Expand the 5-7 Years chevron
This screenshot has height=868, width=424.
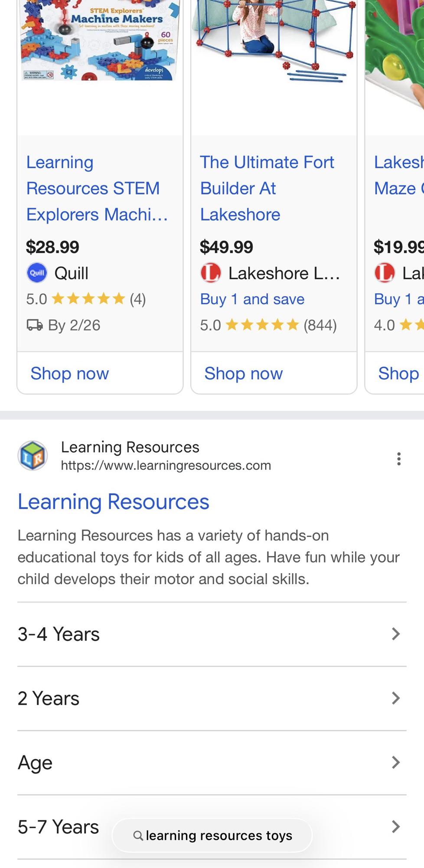395,827
